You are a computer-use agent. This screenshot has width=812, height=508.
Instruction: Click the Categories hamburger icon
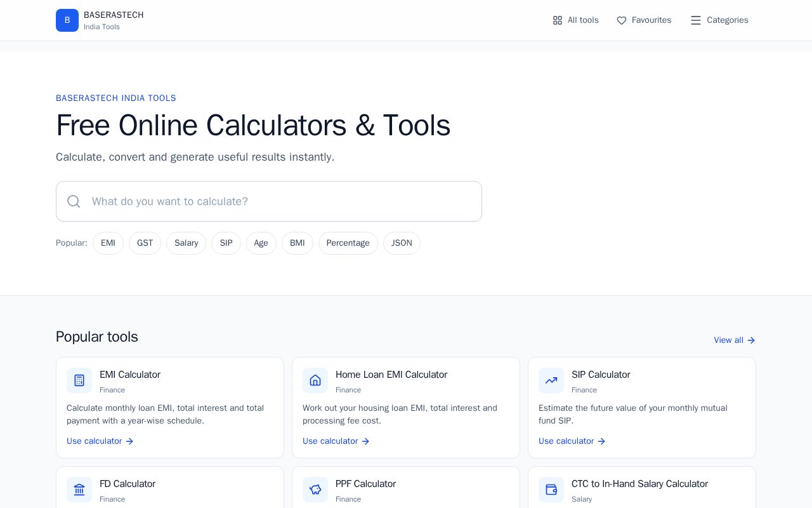(x=696, y=20)
